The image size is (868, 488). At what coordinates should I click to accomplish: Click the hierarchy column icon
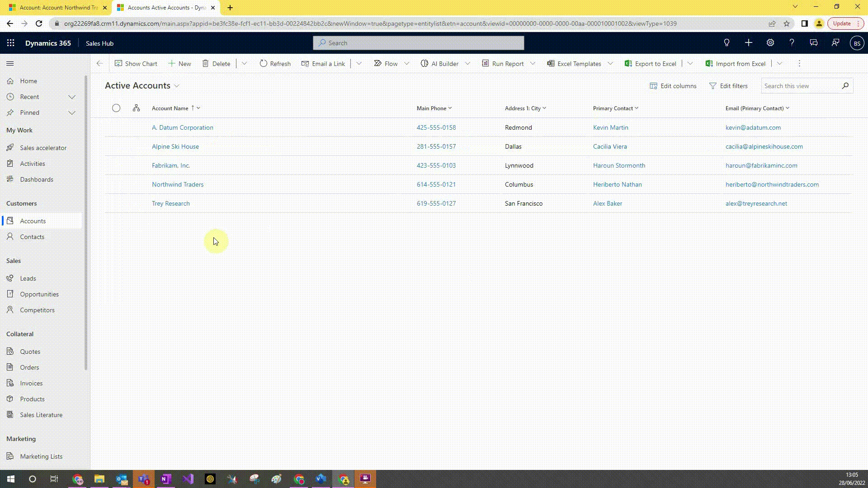136,108
